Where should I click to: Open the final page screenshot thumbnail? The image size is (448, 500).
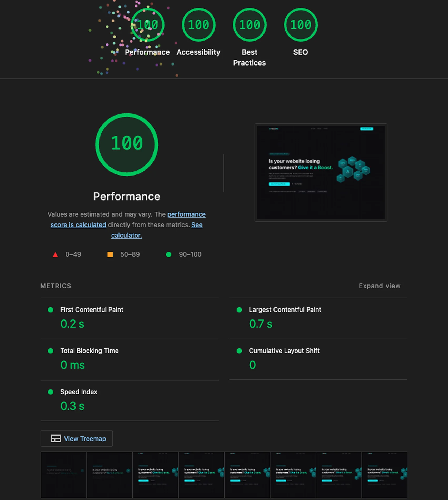tap(321, 172)
